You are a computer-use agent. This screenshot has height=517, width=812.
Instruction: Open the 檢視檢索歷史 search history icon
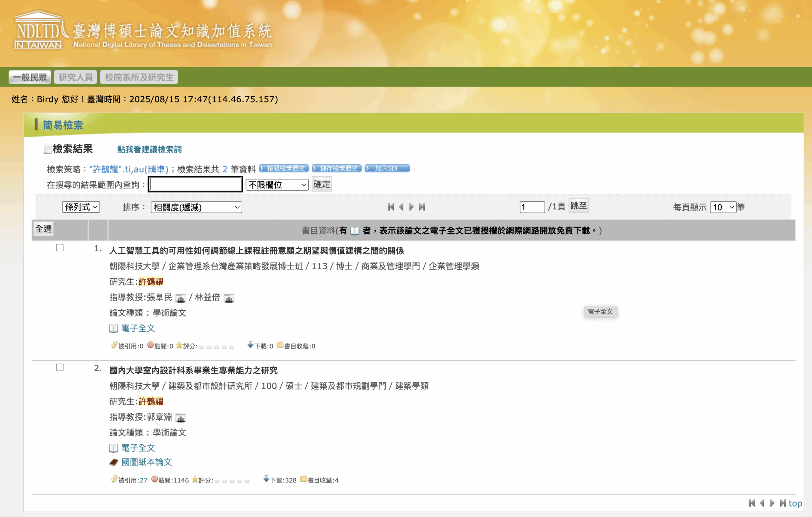[284, 169]
